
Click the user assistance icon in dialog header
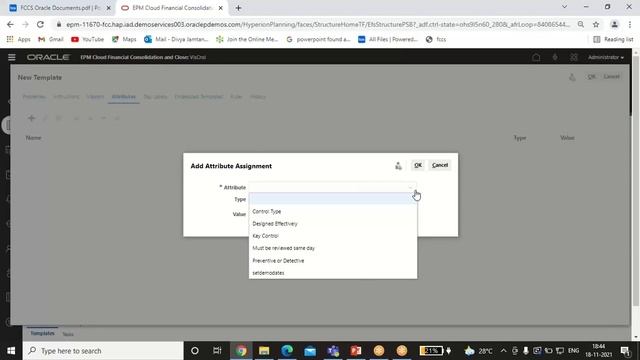click(x=398, y=166)
